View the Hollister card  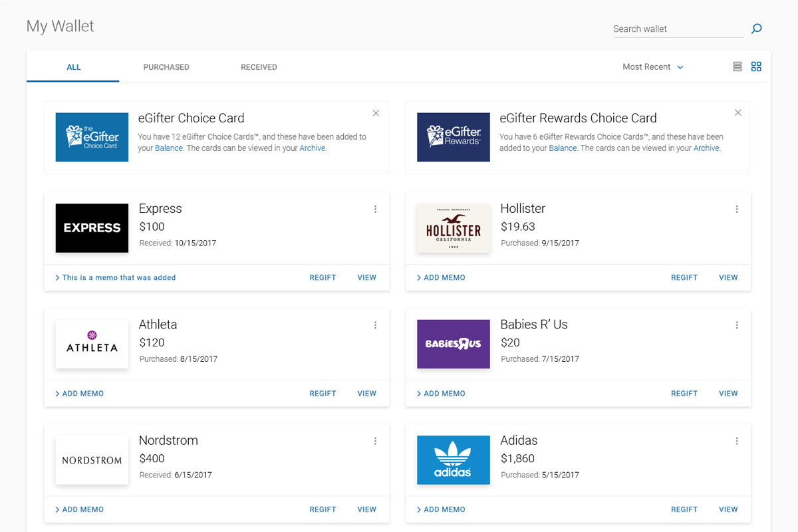729,277
